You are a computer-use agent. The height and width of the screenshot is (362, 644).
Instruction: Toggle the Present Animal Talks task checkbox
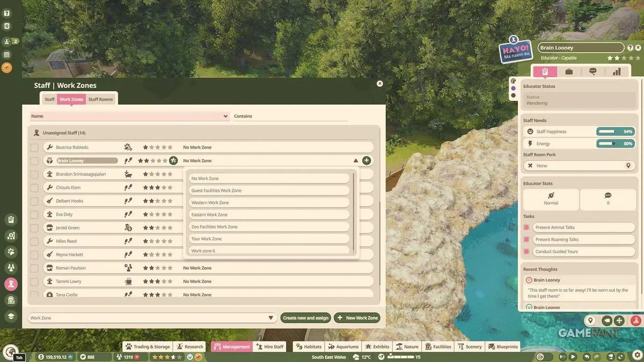(526, 227)
